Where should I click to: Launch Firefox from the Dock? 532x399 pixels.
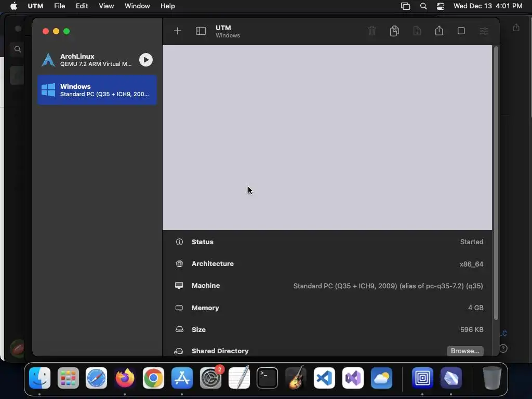(125, 378)
